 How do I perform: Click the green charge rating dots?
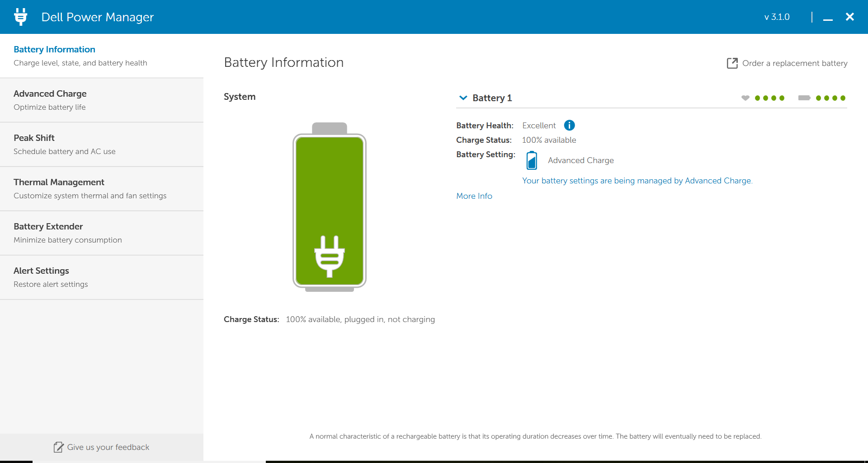coord(830,98)
